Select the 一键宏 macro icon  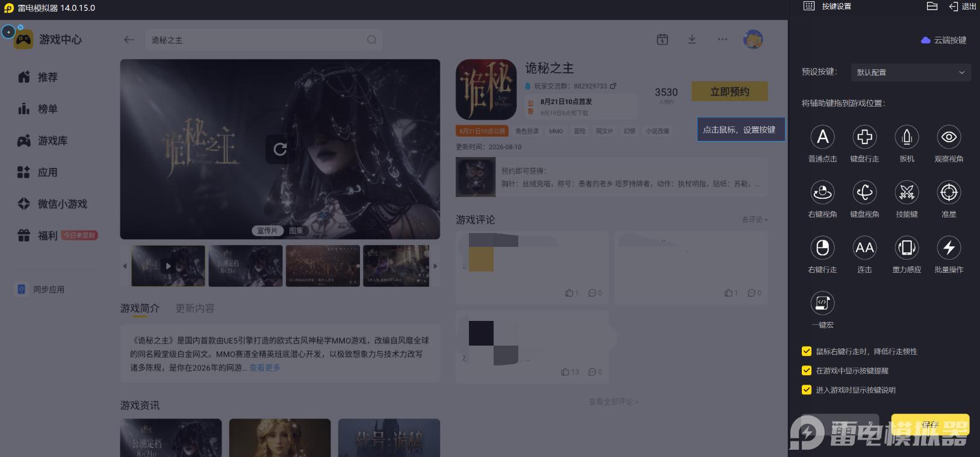pyautogui.click(x=822, y=303)
